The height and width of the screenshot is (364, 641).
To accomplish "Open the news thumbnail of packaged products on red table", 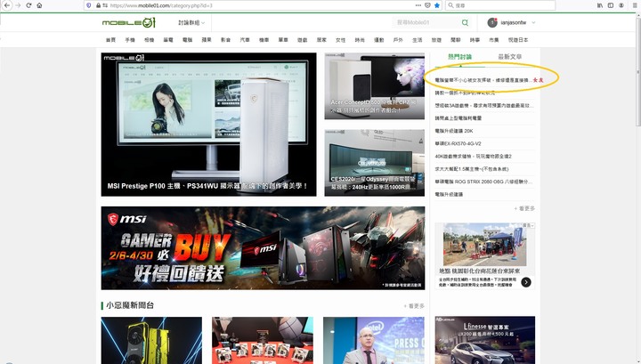I will 263,340.
